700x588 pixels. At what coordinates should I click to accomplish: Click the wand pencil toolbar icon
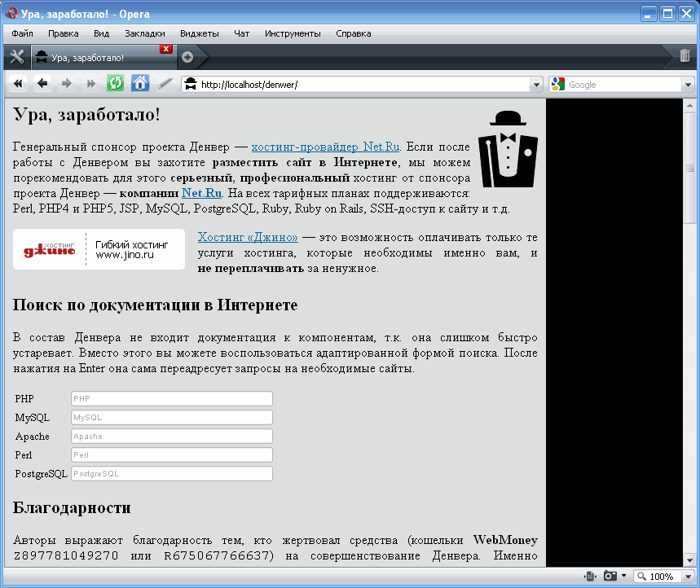click(x=165, y=83)
